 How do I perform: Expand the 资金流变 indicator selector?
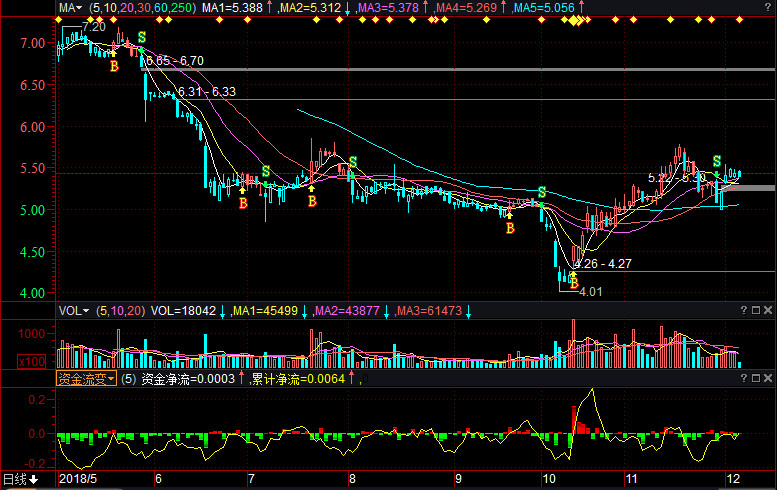[85, 378]
